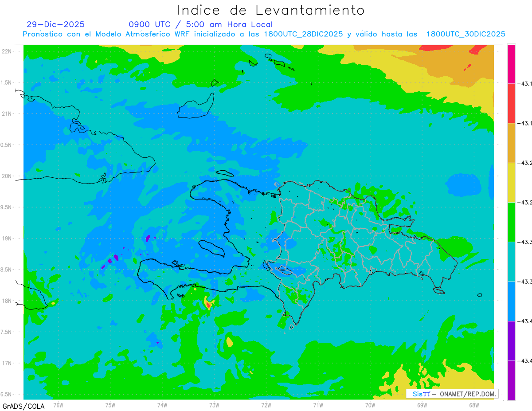Select the orange segment in the legend bar

click(511, 143)
